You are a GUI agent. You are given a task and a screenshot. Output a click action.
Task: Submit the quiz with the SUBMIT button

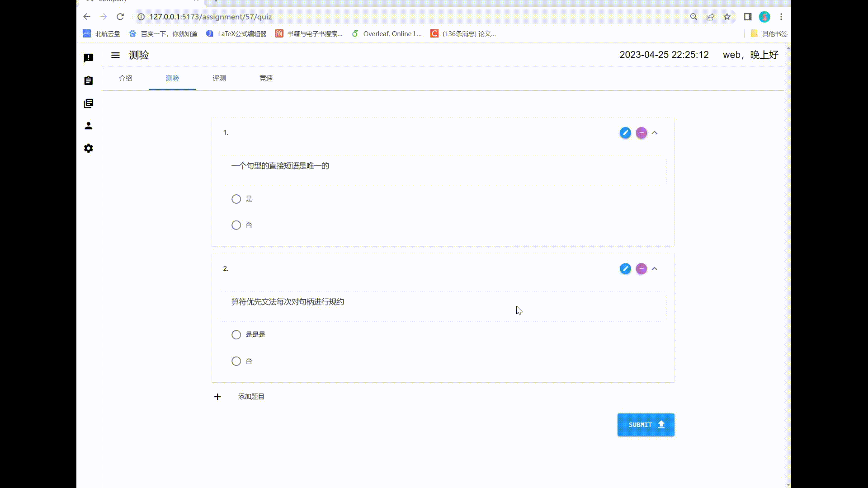pyautogui.click(x=646, y=425)
